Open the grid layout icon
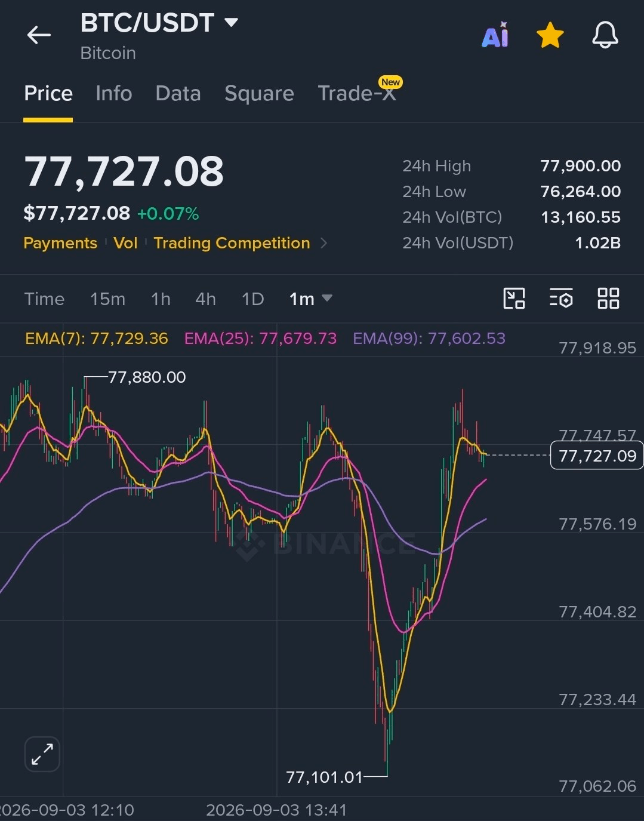 [x=608, y=298]
